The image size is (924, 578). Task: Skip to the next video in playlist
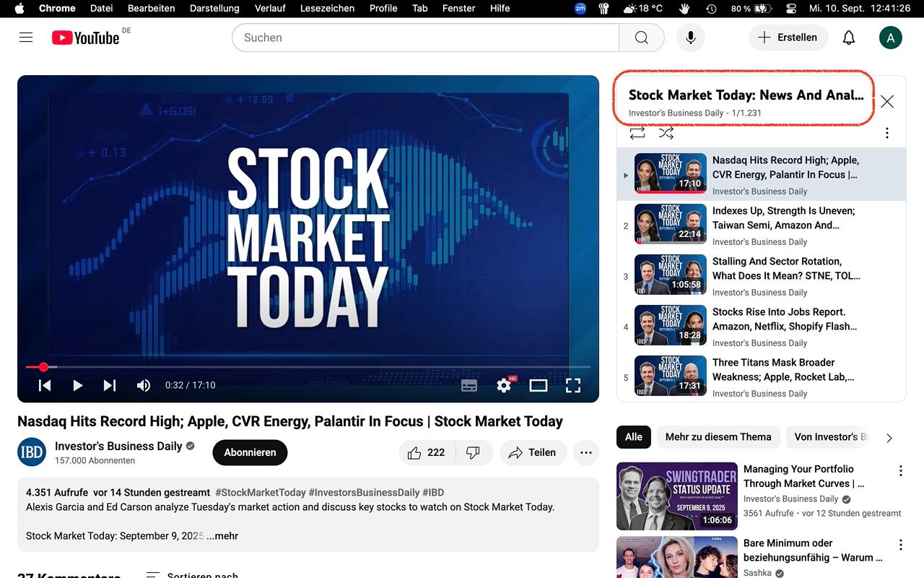(110, 385)
